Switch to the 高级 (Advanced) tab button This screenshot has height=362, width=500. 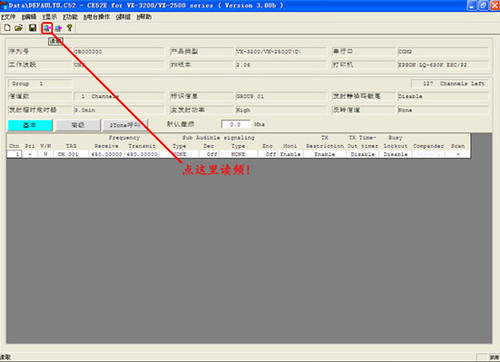[x=78, y=125]
